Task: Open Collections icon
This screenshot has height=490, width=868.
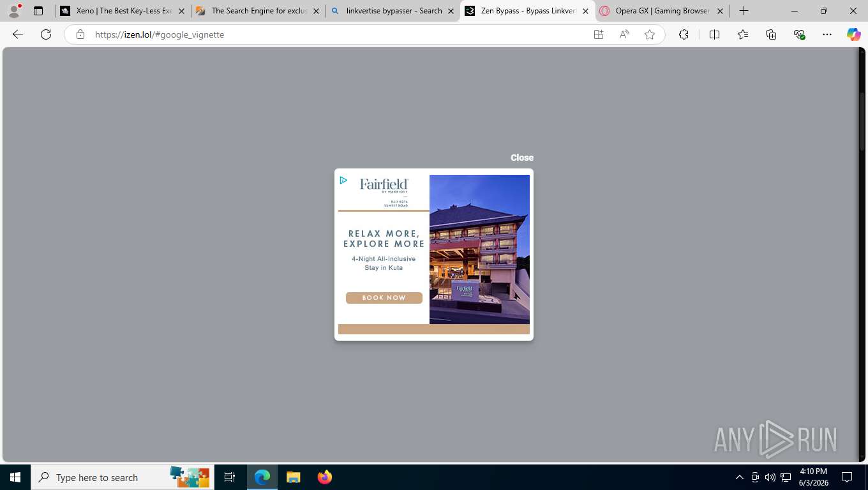Action: [x=771, y=34]
